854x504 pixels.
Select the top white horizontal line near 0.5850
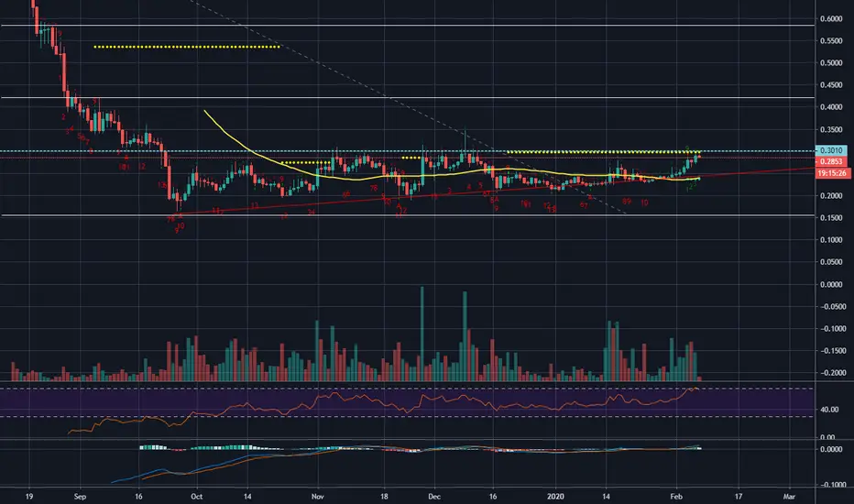point(409,25)
